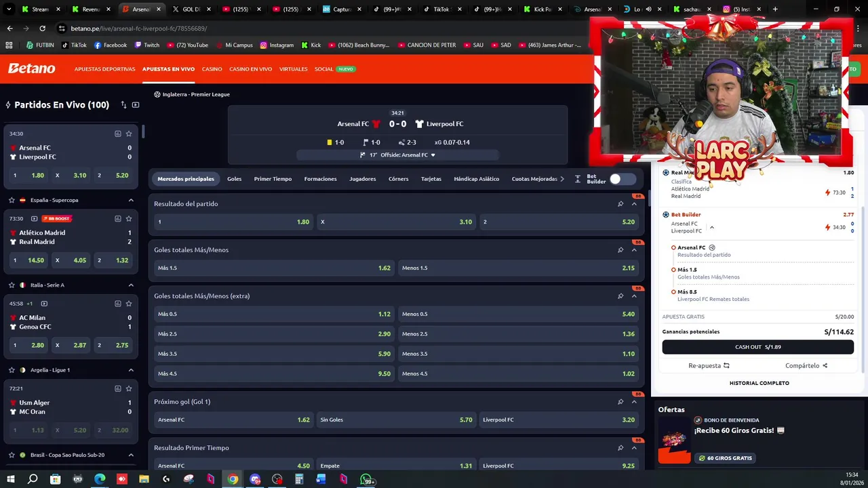Favorite the España - Supercopa league
The height and width of the screenshot is (488, 868).
(12, 200)
